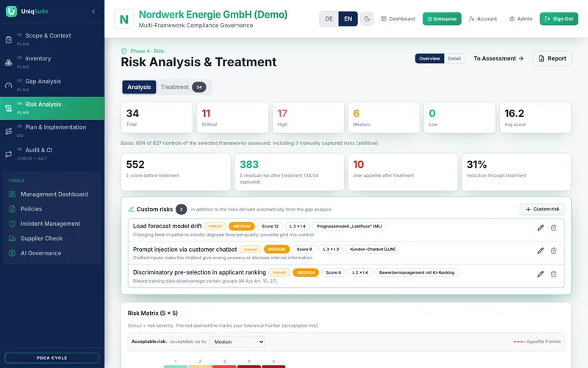Select Detail view toggle

point(454,59)
